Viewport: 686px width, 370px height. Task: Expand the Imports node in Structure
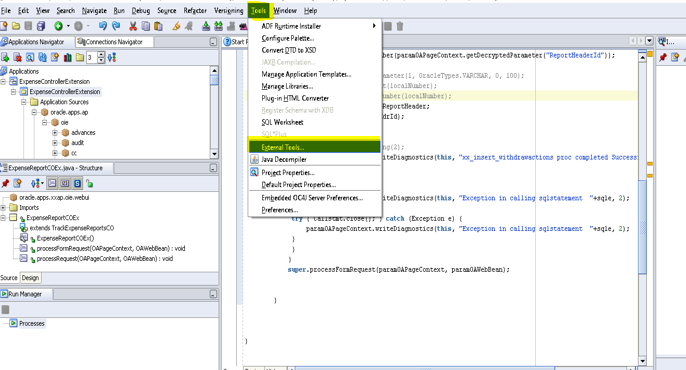click(3, 208)
